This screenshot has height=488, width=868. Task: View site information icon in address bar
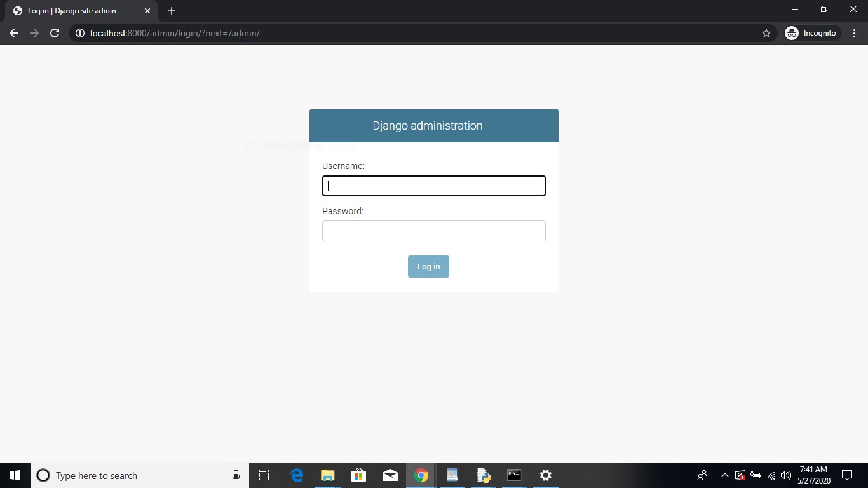click(x=80, y=33)
